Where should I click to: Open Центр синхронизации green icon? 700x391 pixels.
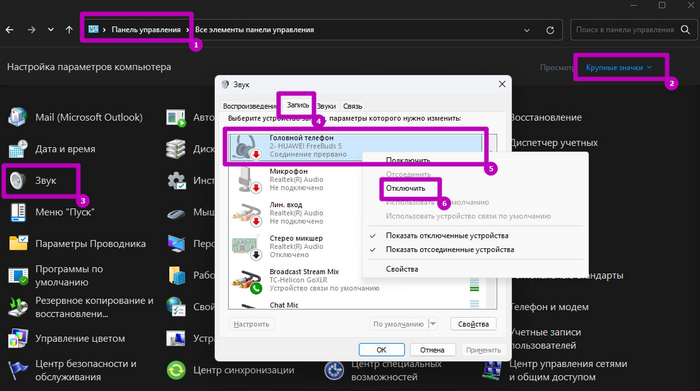(x=176, y=370)
